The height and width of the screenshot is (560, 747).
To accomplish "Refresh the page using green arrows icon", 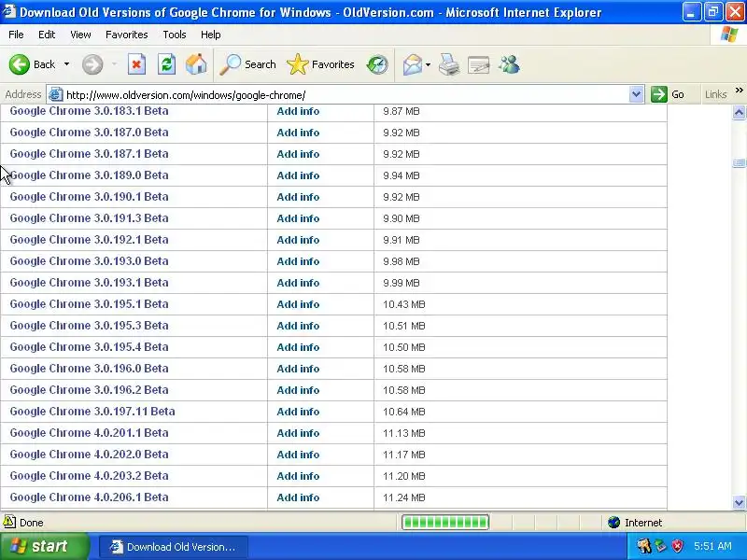I will 167,64.
